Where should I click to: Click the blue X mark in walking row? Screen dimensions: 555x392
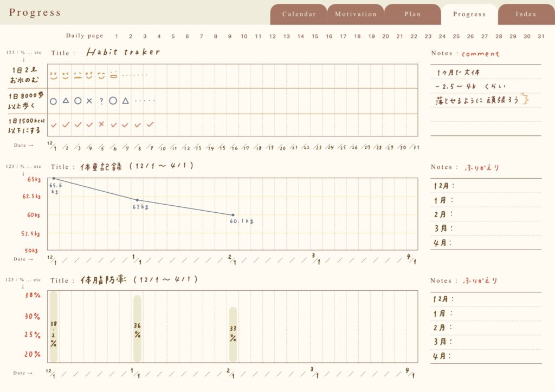point(89,101)
